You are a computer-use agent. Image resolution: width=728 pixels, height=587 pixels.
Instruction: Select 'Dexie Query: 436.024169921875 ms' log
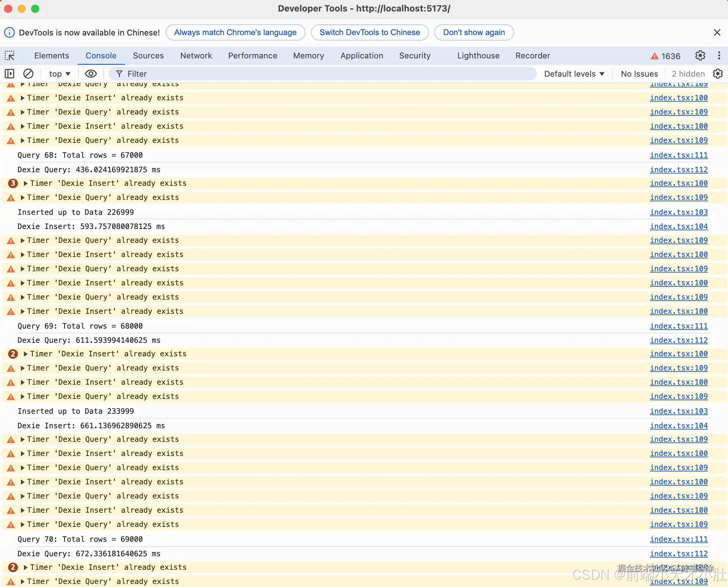[x=89, y=170]
